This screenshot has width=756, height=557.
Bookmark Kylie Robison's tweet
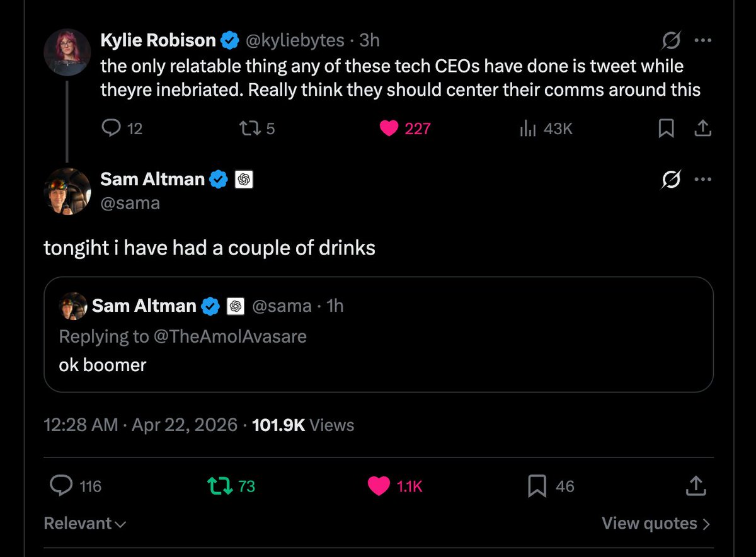[666, 129]
